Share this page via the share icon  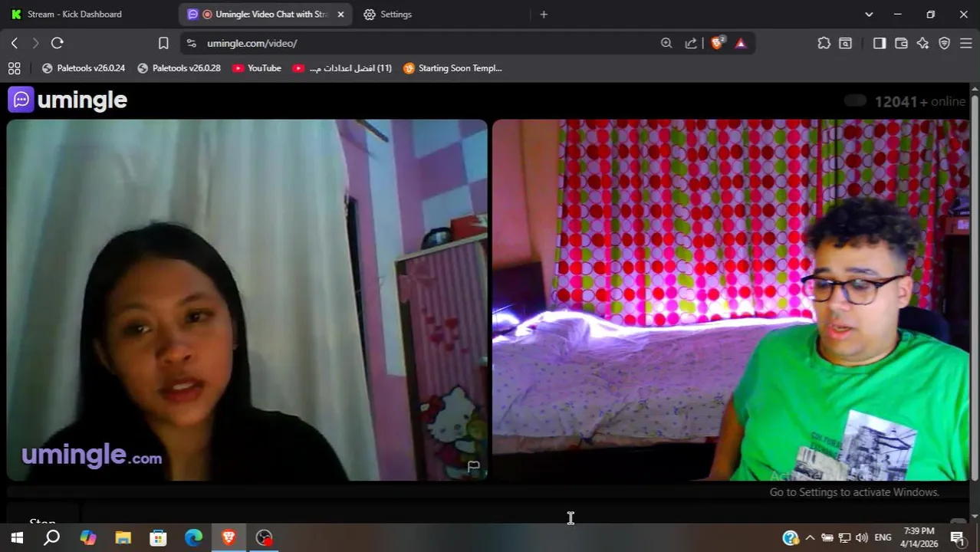(x=691, y=44)
